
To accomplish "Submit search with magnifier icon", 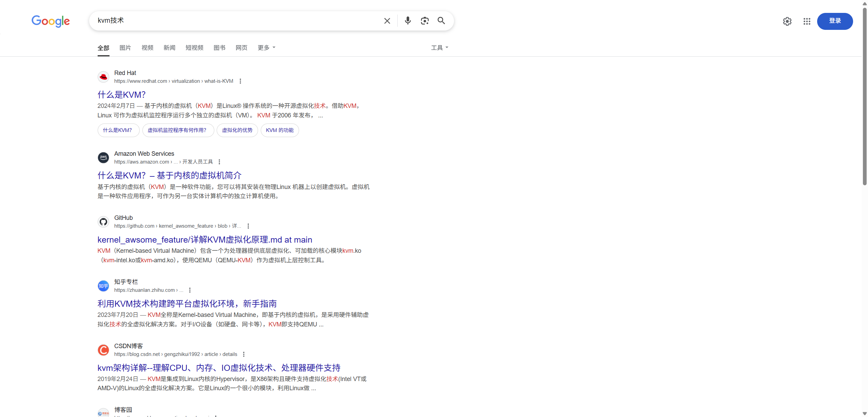I will pos(441,21).
